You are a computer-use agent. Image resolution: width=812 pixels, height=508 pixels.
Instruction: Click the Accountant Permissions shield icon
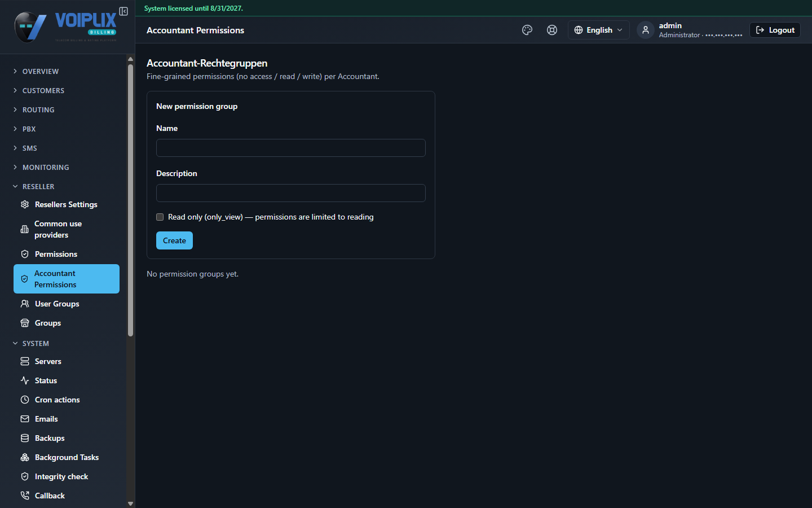point(25,279)
